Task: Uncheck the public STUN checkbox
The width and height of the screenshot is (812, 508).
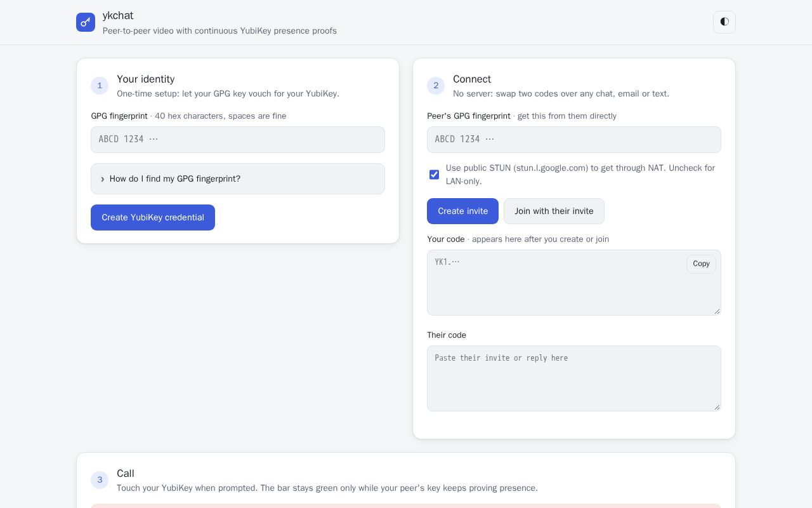Action: pos(434,175)
